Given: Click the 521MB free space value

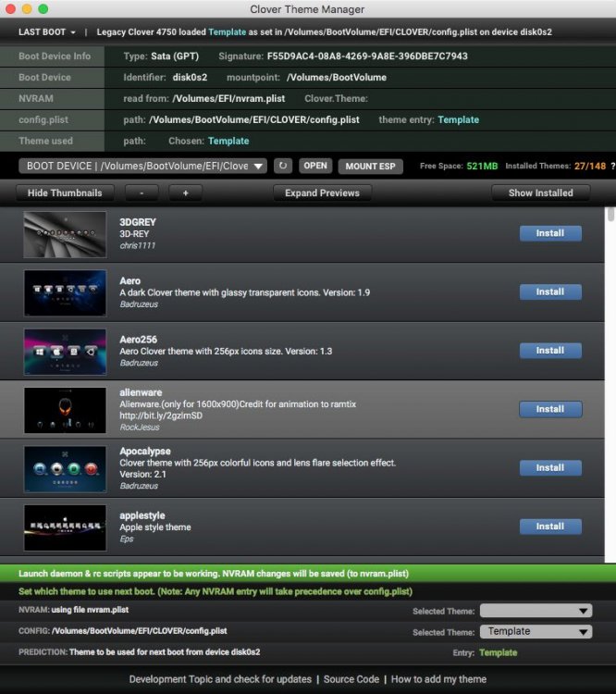Looking at the screenshot, I should pos(482,166).
